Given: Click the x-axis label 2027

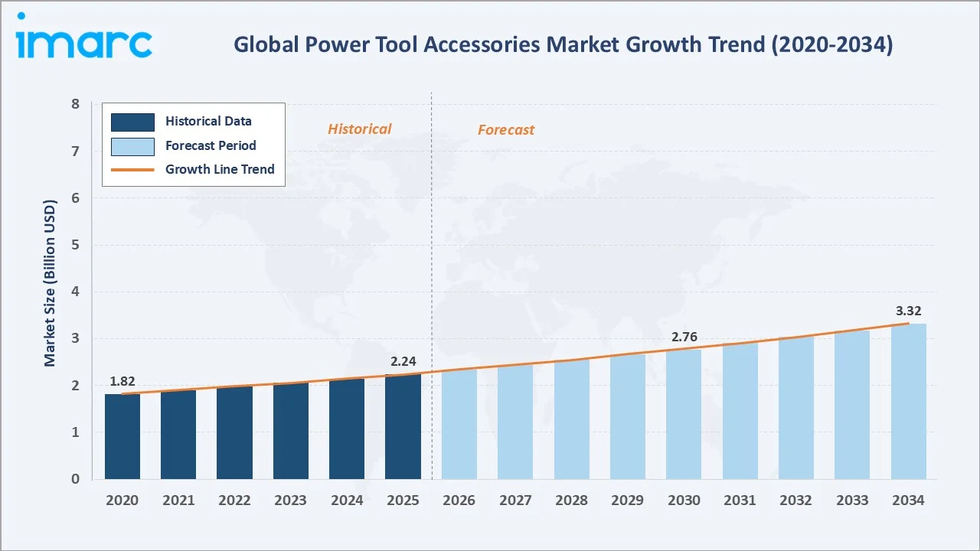Looking at the screenshot, I should click(515, 500).
